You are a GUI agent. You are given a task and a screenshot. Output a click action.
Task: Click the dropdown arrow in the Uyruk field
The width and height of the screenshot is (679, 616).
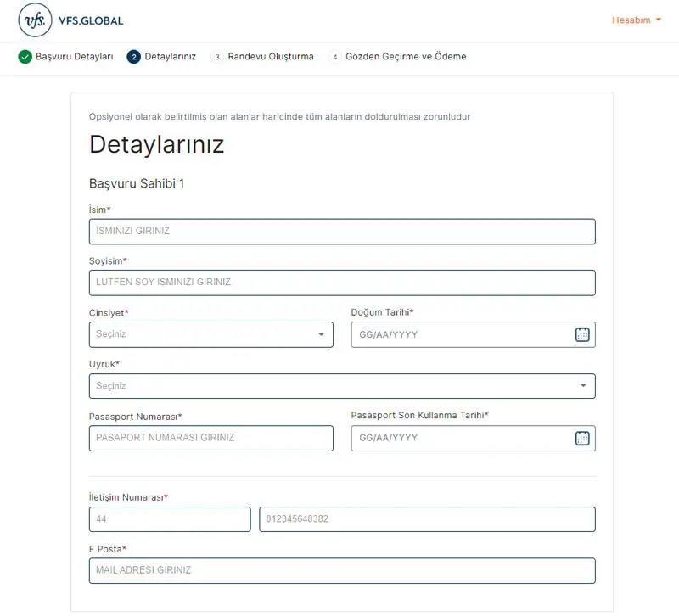coord(584,386)
